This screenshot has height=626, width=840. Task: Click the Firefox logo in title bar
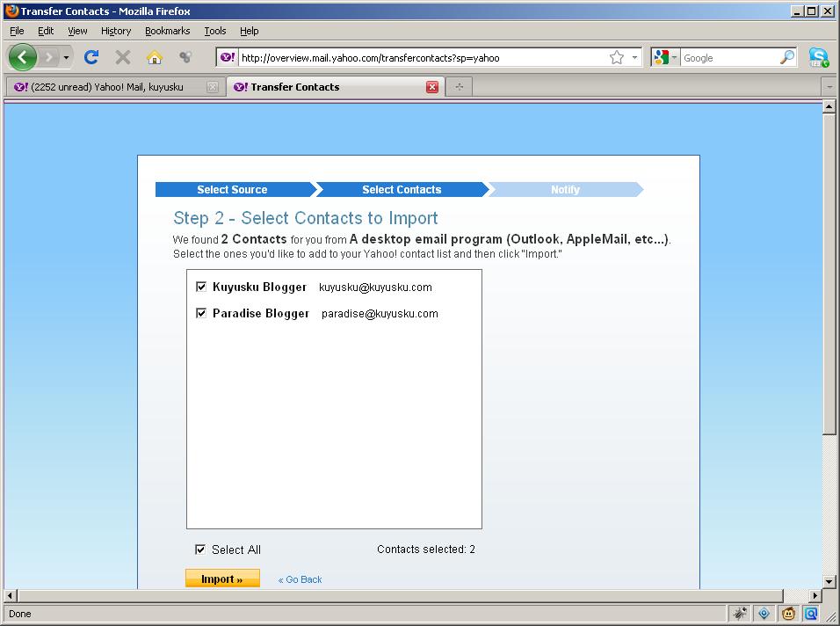pos(11,11)
